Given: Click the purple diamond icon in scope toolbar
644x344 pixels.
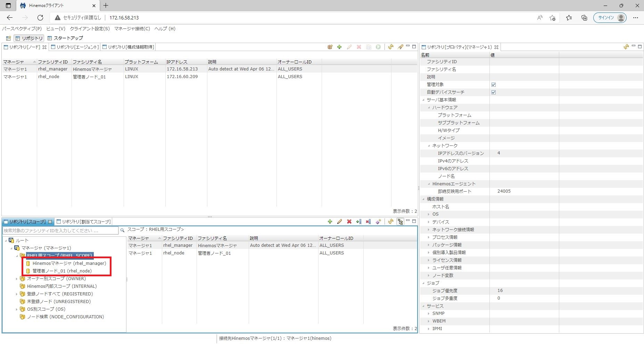Looking at the screenshot, I should coord(378,221).
